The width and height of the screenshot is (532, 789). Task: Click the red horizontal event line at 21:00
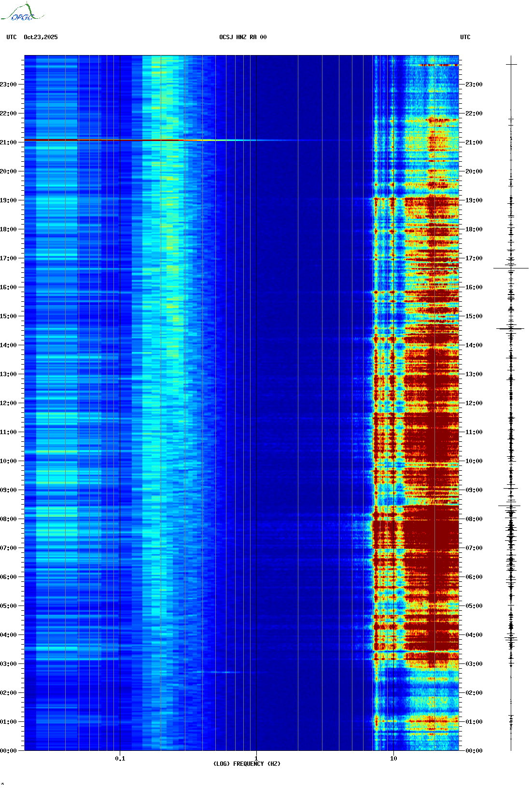pyautogui.click(x=140, y=140)
